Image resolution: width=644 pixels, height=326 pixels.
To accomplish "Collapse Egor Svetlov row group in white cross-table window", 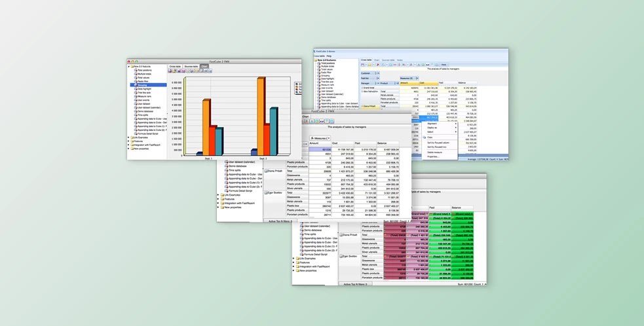I will point(266,193).
